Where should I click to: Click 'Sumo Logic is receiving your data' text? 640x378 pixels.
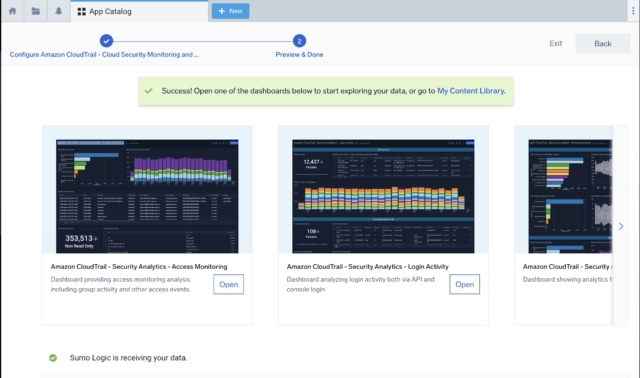[128, 358]
